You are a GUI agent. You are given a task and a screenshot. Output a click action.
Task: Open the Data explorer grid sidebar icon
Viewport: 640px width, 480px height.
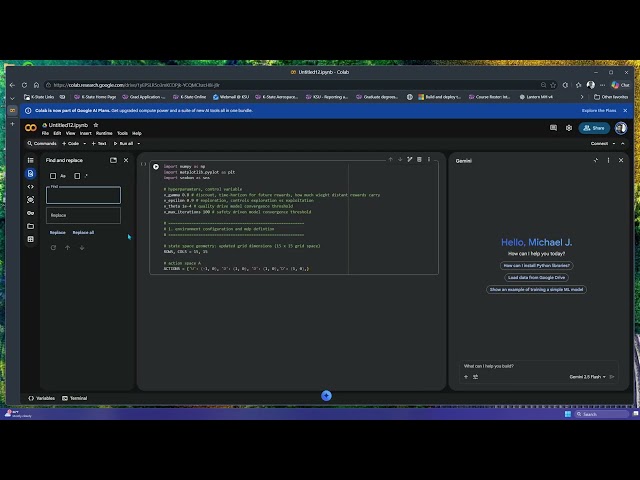click(x=31, y=239)
